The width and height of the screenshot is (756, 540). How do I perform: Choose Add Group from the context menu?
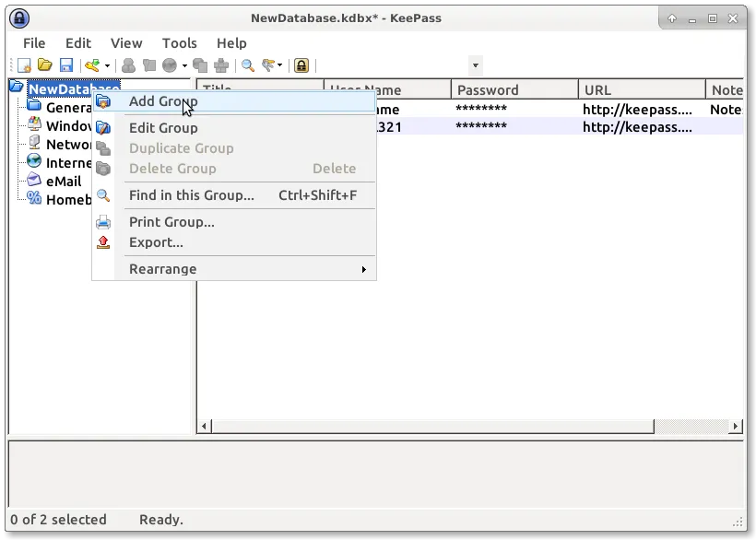click(163, 101)
